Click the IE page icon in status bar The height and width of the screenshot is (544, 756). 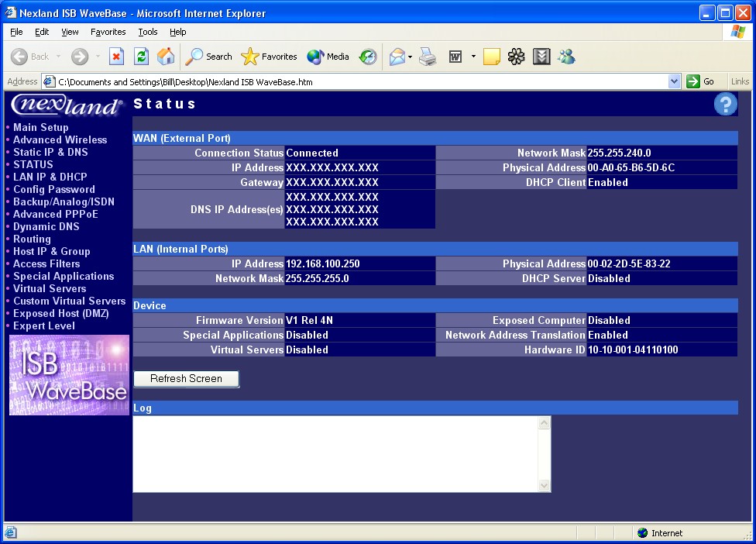point(11,532)
